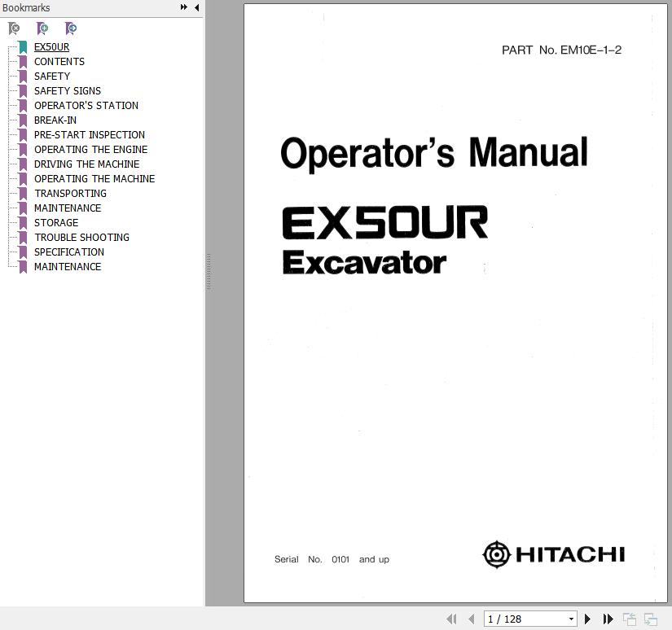Go to BREAK-IN bookmark

55,120
